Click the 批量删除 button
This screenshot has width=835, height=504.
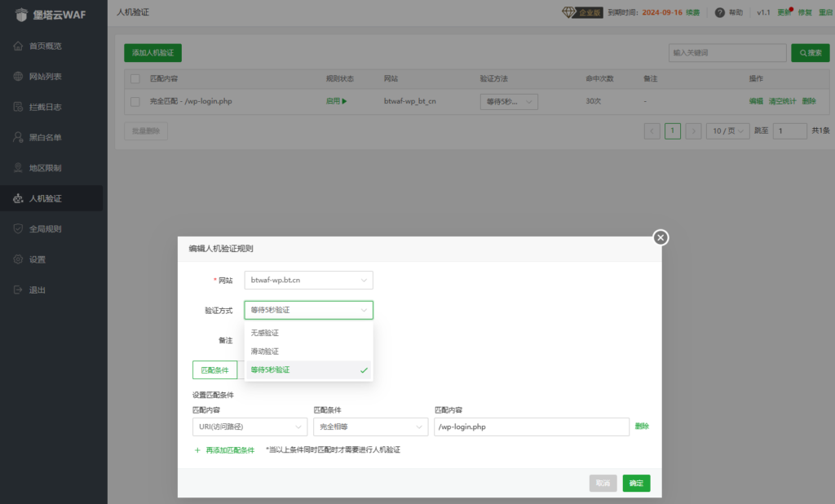(x=146, y=131)
